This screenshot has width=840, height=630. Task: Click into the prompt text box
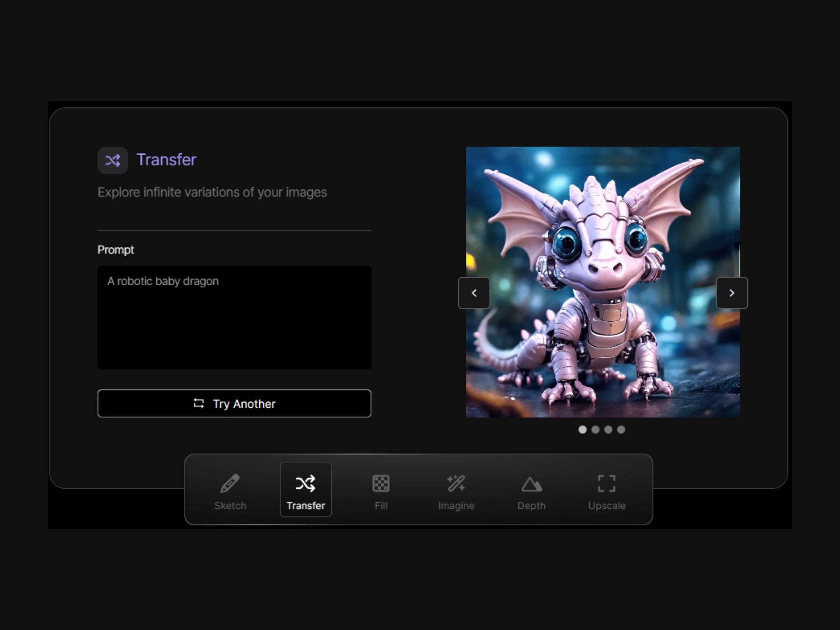(234, 323)
